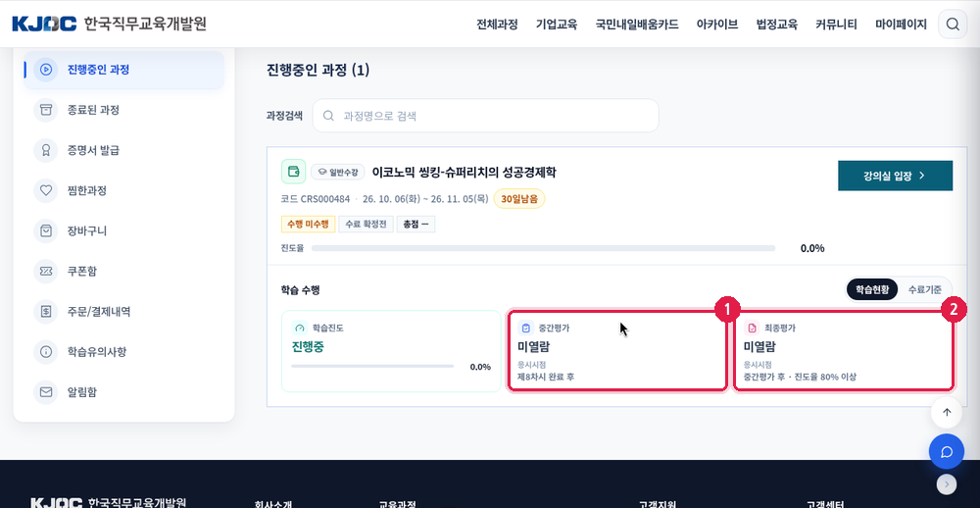Open the 증명서 발급 sidebar item
This screenshot has width=980, height=508.
click(x=123, y=150)
